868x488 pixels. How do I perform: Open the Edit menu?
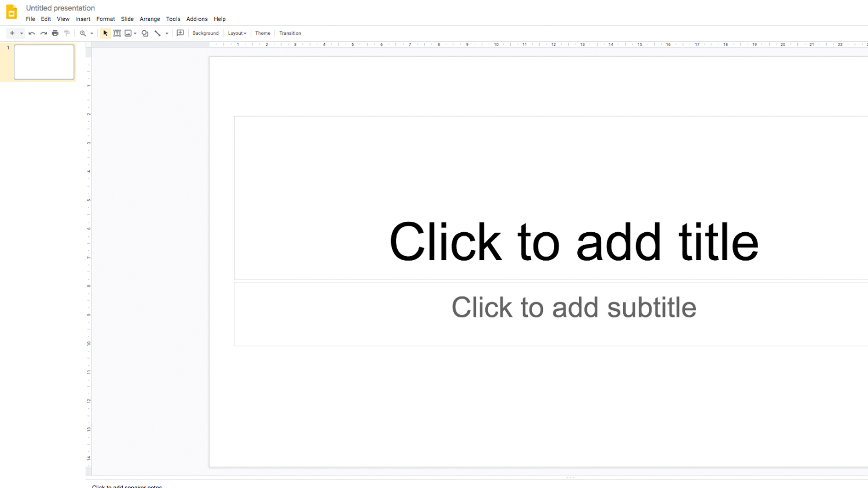click(46, 19)
